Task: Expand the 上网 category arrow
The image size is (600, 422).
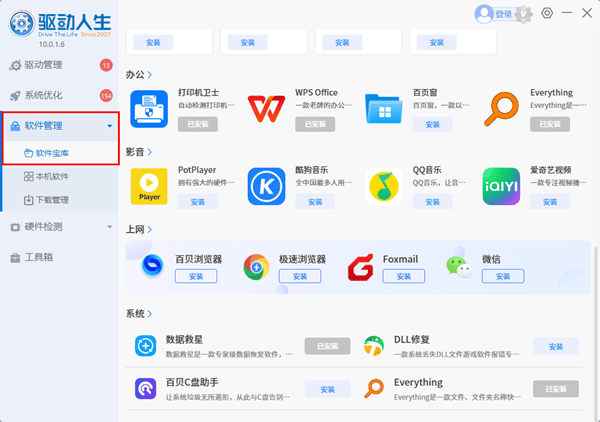Action: 150,230
